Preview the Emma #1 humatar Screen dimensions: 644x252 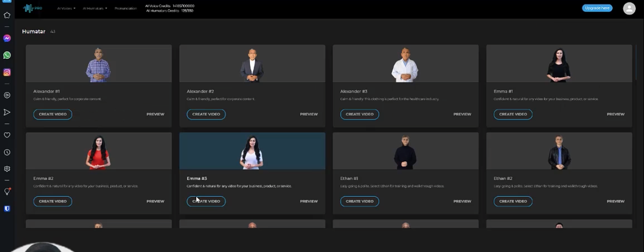click(x=616, y=114)
